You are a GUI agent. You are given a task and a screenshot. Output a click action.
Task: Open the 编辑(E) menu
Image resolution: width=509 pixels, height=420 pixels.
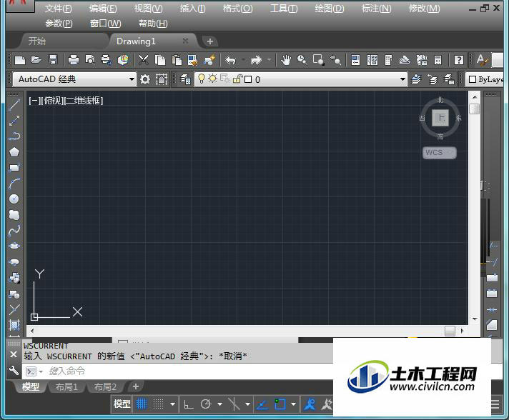[x=103, y=9]
